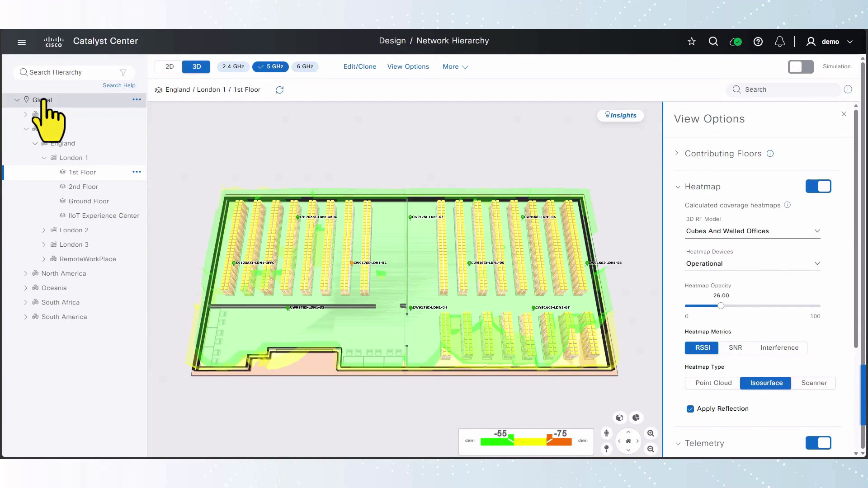Select Point Cloud heatmap type
Viewport: 868px width, 488px height.
(713, 383)
